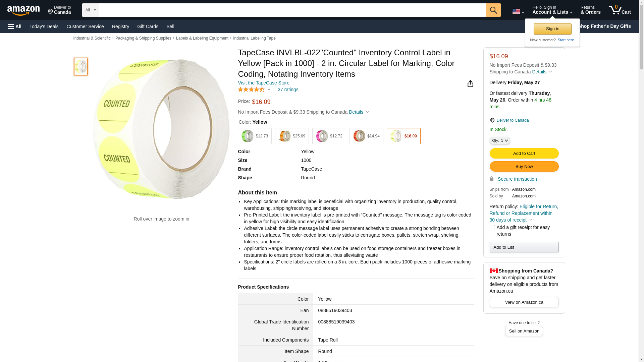Open the All hamburger menu

[x=15, y=26]
